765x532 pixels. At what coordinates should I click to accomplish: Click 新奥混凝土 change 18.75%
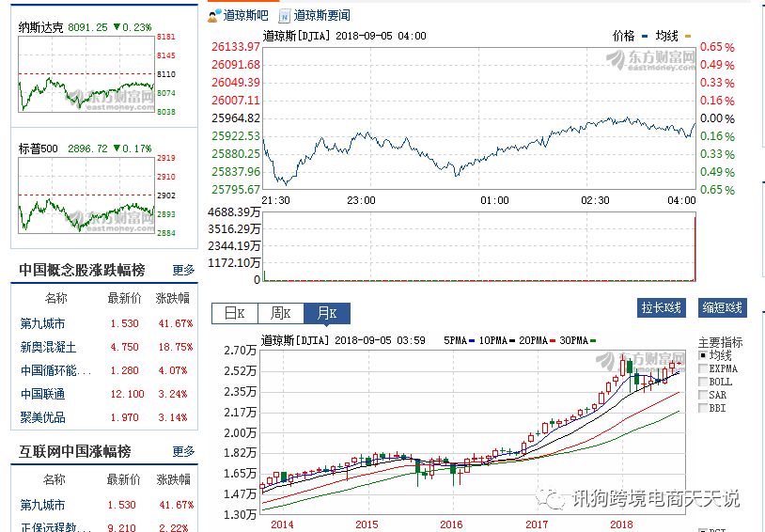point(176,347)
